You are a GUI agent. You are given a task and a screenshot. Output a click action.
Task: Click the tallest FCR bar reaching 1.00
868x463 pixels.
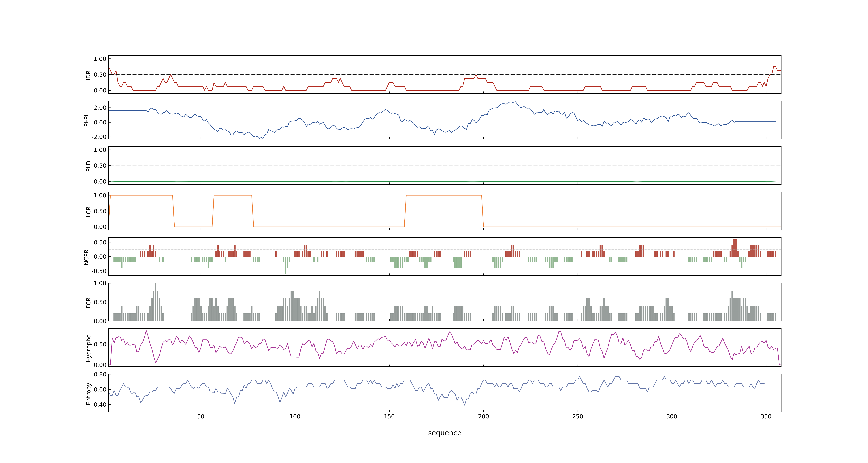156,302
